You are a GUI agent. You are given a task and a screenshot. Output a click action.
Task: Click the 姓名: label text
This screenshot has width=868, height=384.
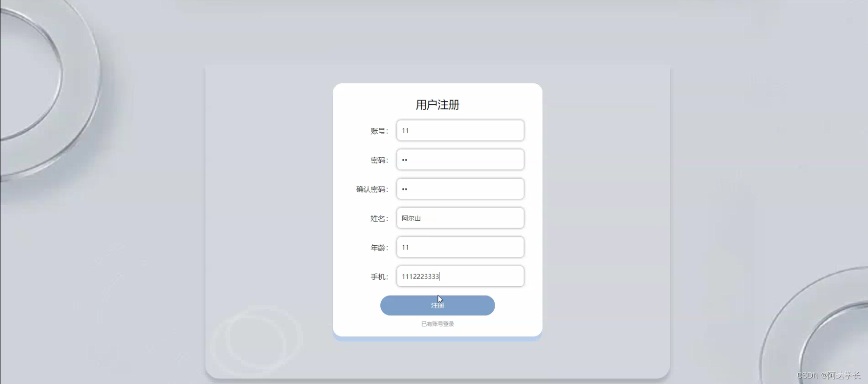pyautogui.click(x=379, y=218)
